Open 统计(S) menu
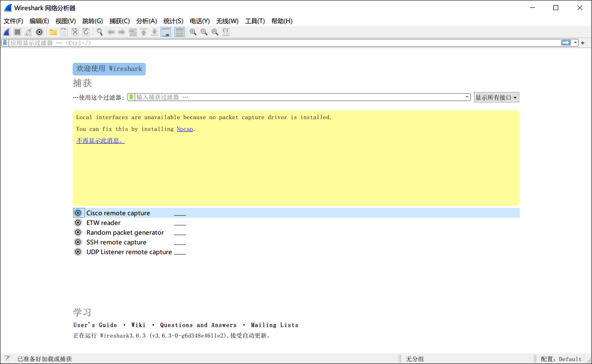The image size is (592, 364). click(x=173, y=21)
